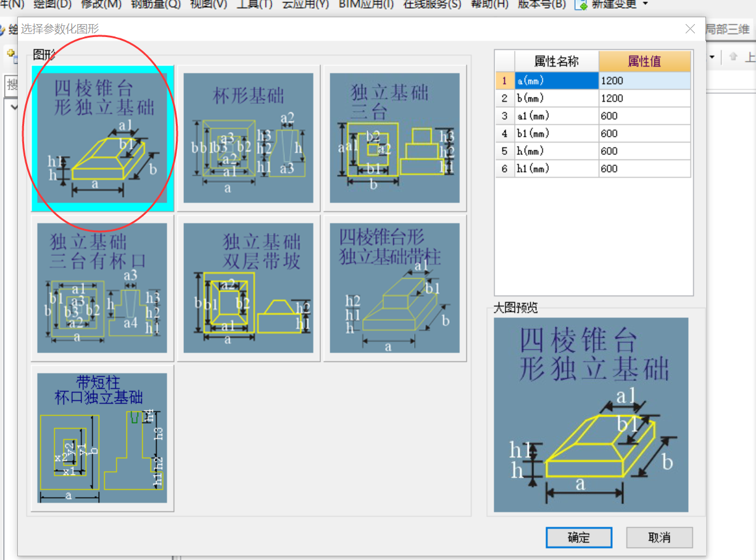Image resolution: width=756 pixels, height=560 pixels.
Task: Edit the h1(mm) property value
Action: coord(645,169)
